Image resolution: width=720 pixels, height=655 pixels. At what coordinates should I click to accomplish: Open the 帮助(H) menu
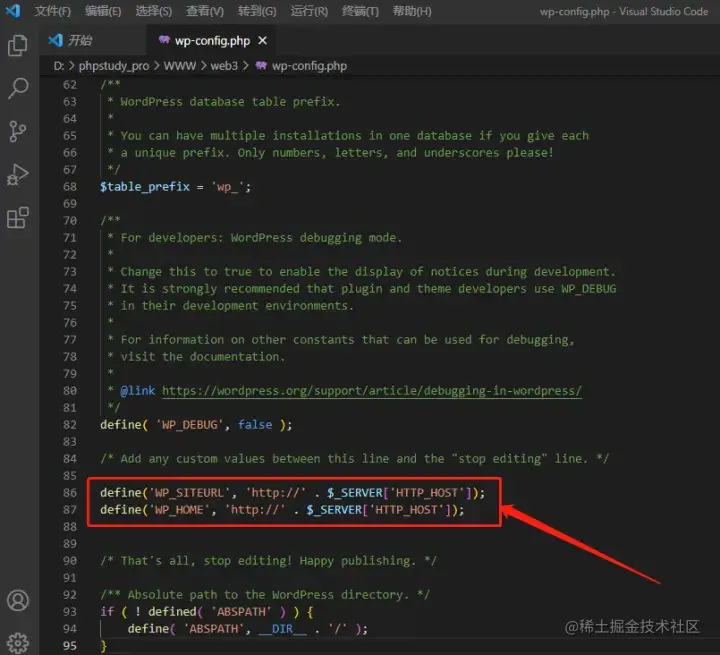point(412,11)
